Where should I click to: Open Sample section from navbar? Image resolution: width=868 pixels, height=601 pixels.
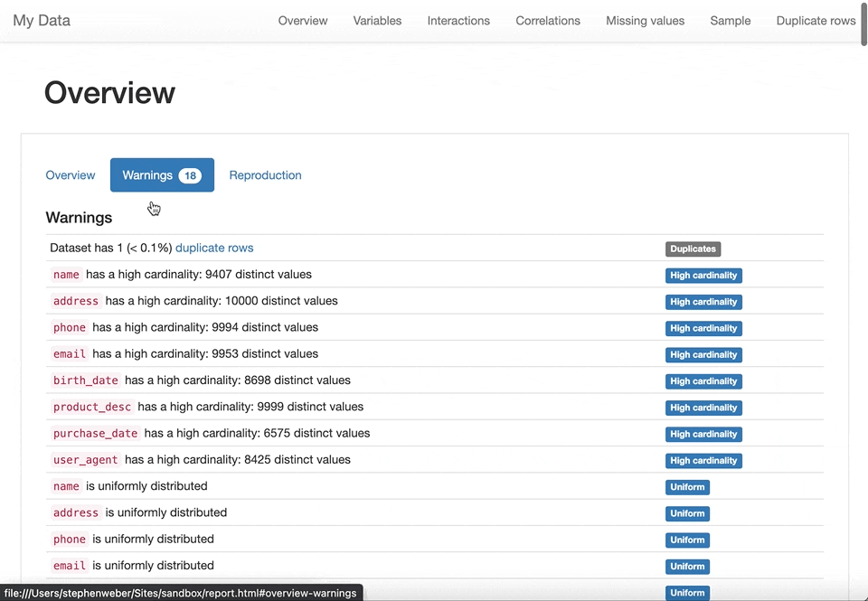pyautogui.click(x=731, y=21)
